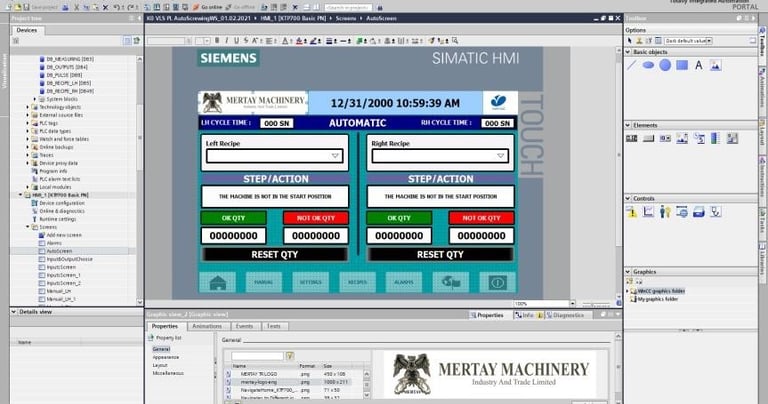
Task: Pick the Symbolic I/O field element
Action: pyautogui.click(x=665, y=139)
